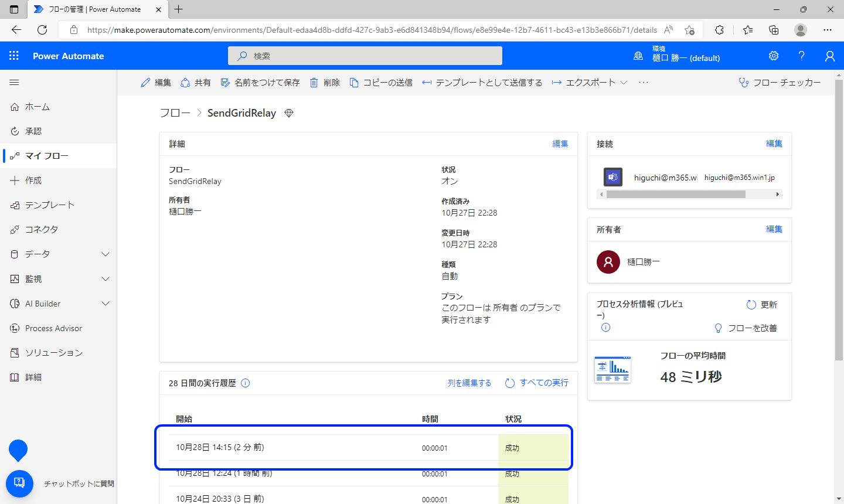This screenshot has height=504, width=844.
Task: Click 編集 link in 接続 card
Action: click(774, 144)
